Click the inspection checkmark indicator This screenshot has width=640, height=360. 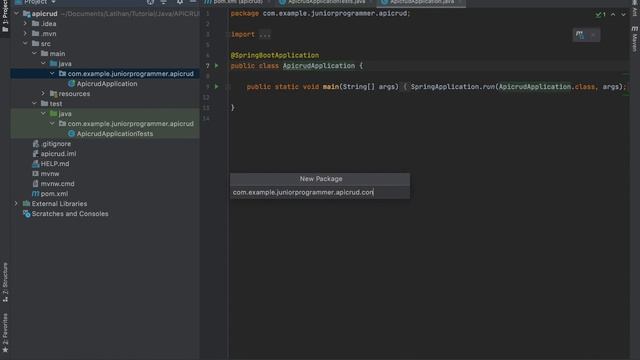coord(600,14)
